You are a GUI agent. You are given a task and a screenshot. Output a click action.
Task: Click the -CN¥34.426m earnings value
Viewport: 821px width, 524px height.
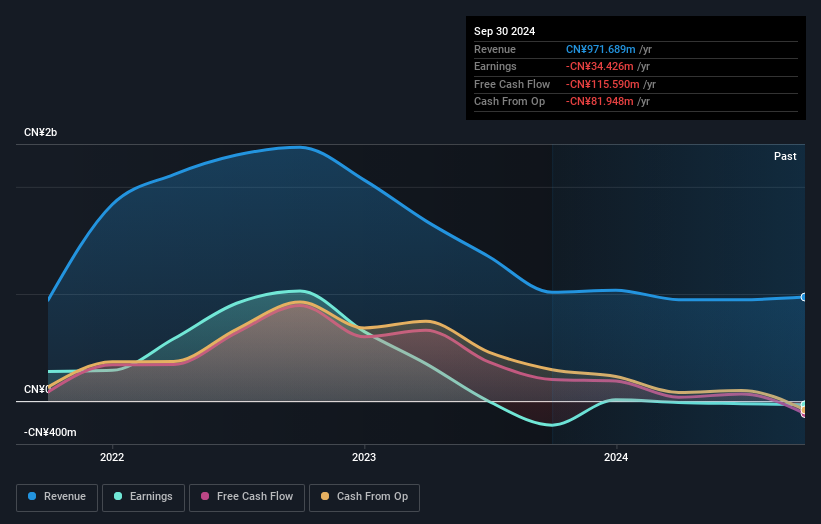click(600, 66)
